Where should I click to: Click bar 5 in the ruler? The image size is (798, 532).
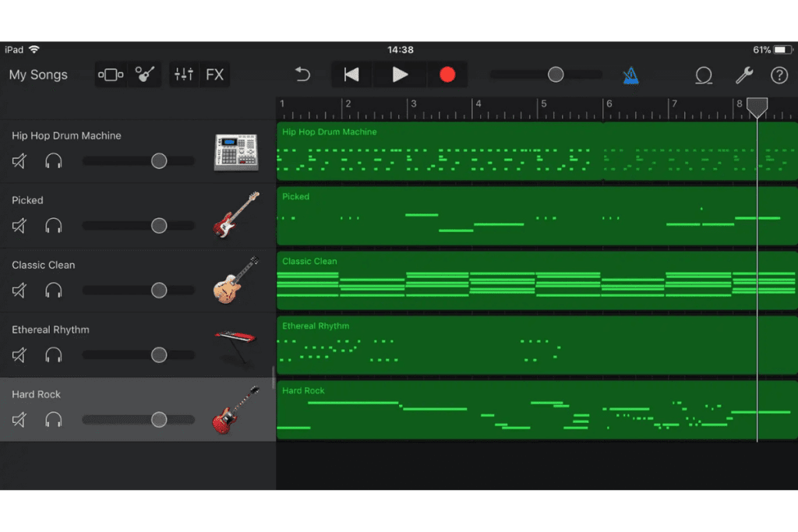click(x=543, y=104)
